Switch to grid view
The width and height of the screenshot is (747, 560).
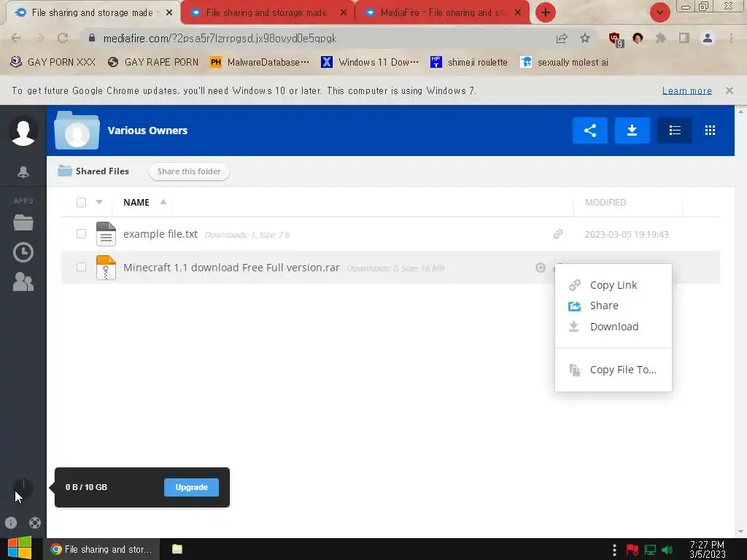pos(710,131)
